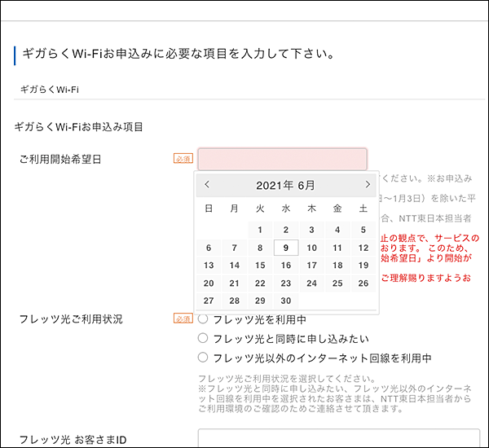Go to previous month in calendar
This screenshot has width=489, height=448.
click(x=207, y=184)
